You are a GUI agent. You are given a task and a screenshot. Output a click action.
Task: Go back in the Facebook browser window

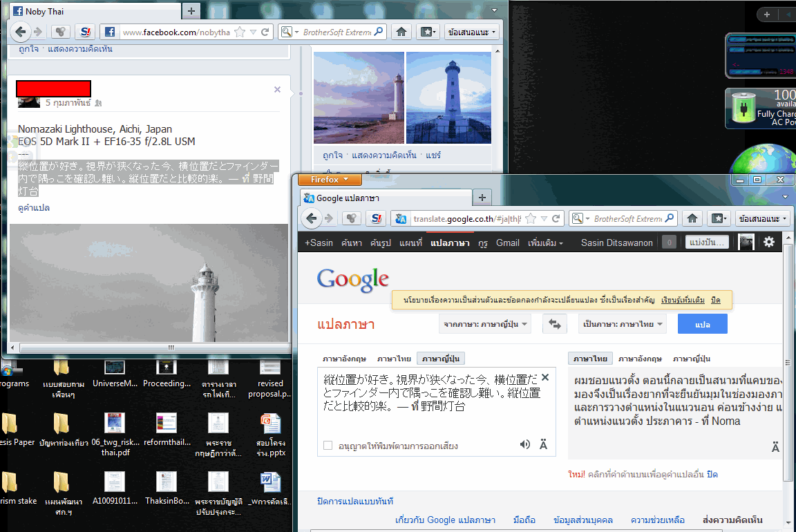[20, 32]
